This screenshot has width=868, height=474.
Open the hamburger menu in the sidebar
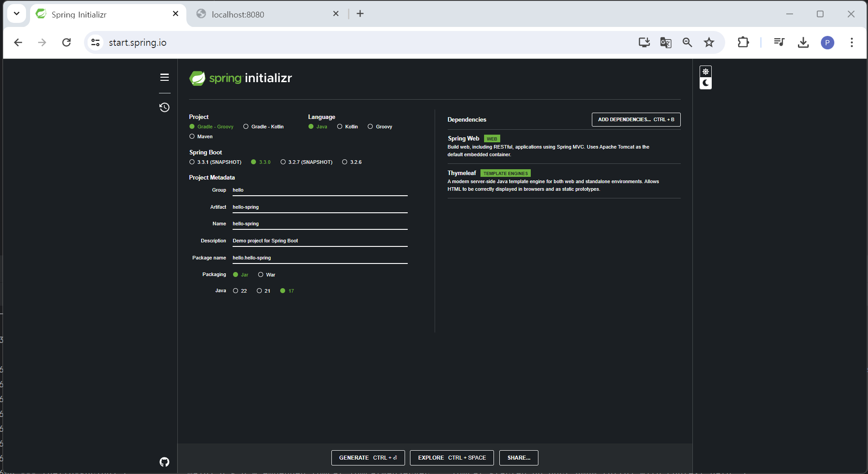click(x=165, y=77)
